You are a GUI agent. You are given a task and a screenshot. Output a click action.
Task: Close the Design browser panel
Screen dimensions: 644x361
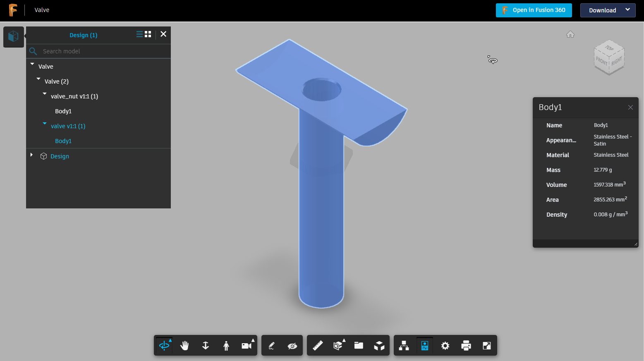163,34
